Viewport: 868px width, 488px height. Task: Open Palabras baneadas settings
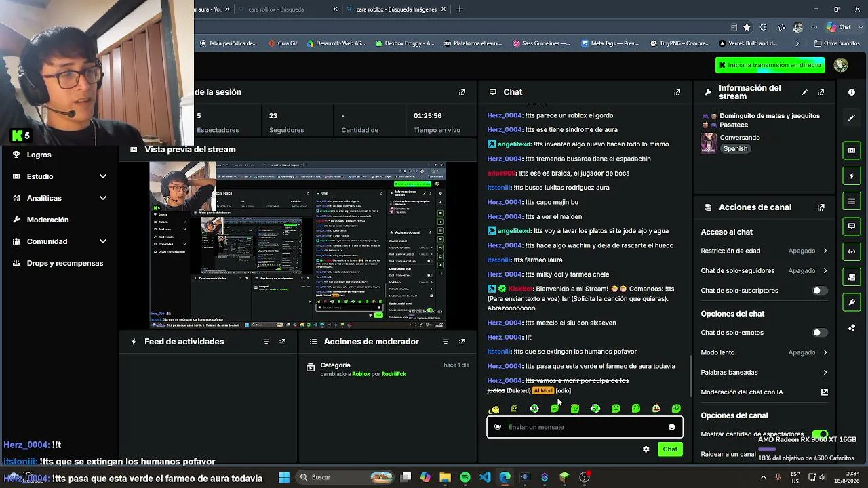click(764, 372)
